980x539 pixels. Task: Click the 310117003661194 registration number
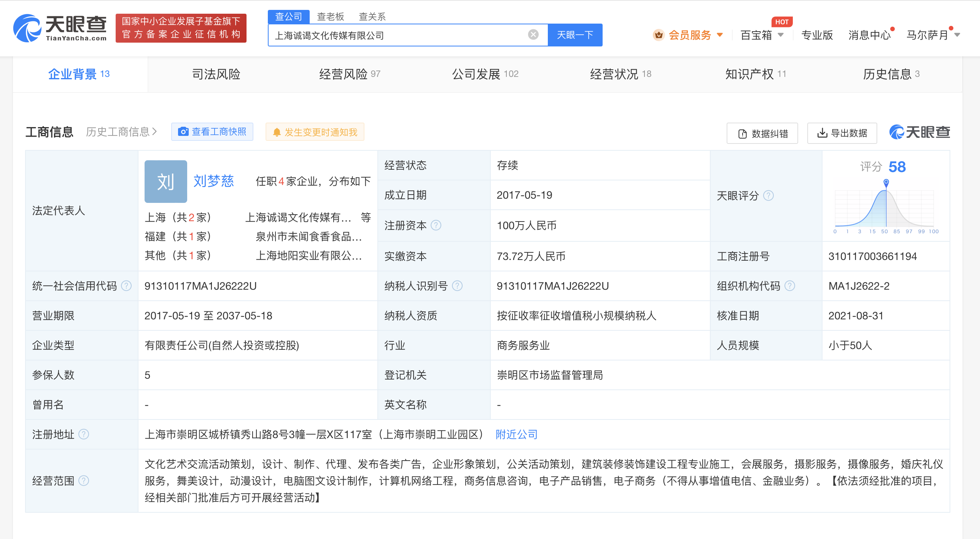click(873, 256)
